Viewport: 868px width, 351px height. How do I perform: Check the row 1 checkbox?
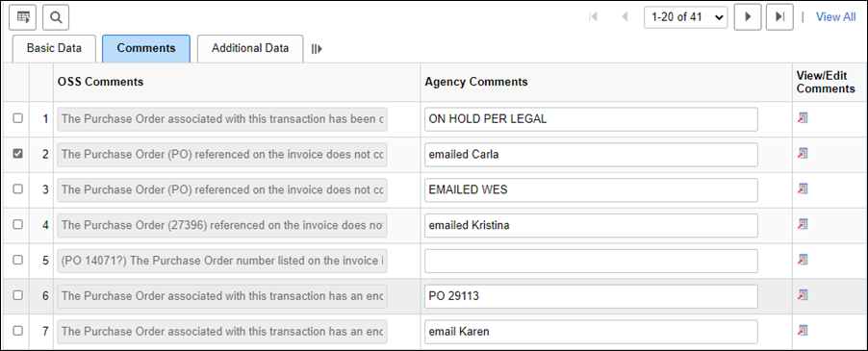[17, 118]
